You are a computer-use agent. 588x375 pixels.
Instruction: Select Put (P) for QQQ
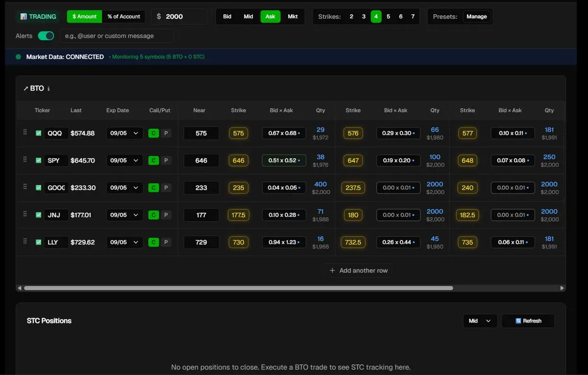166,133
